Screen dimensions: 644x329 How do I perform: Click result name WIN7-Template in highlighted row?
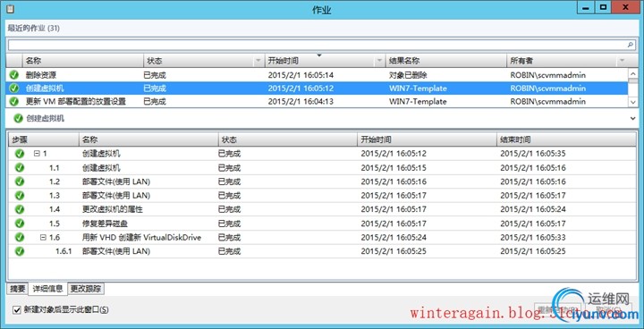coord(418,89)
